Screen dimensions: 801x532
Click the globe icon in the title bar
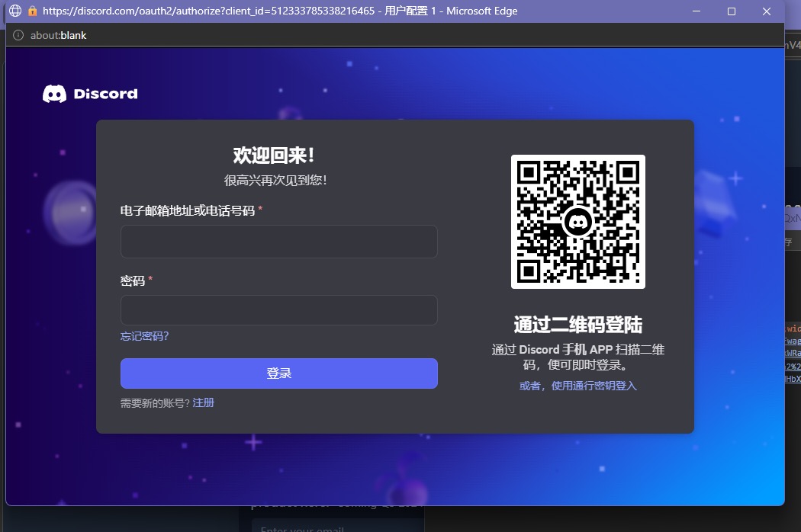[x=14, y=11]
